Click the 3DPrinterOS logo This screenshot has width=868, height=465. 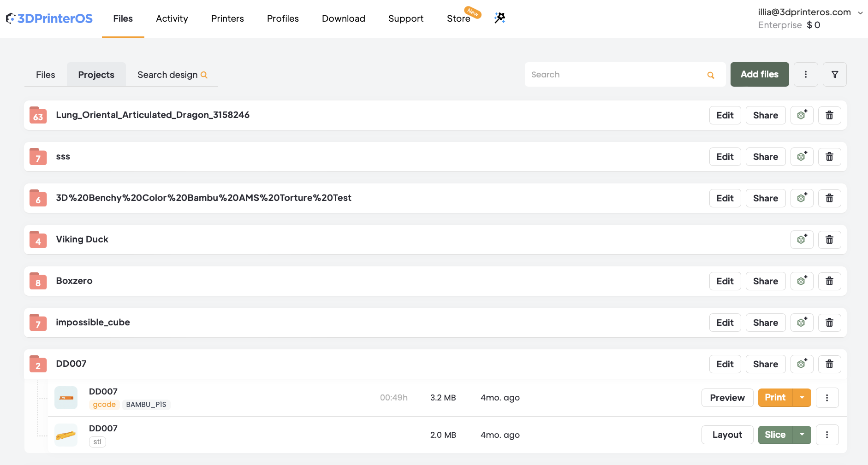click(x=49, y=18)
